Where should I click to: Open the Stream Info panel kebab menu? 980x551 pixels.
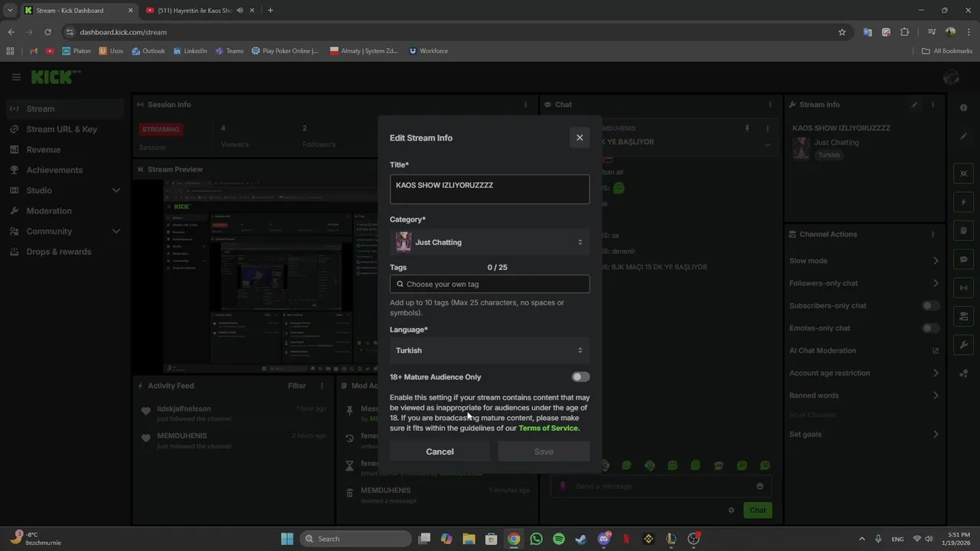pos(933,105)
